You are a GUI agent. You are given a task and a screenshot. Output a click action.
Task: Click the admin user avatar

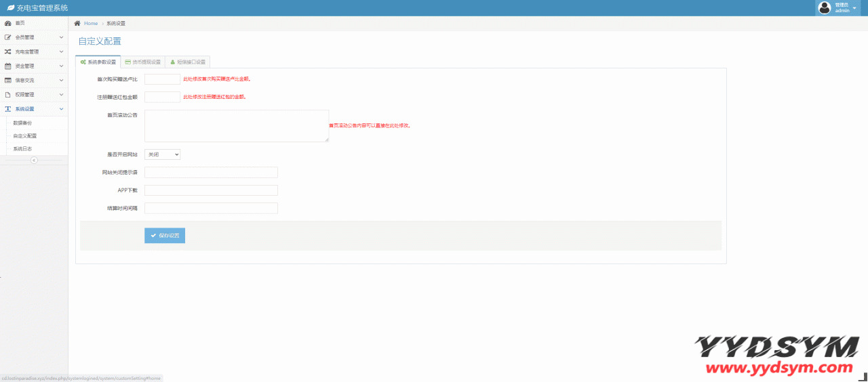click(x=825, y=8)
